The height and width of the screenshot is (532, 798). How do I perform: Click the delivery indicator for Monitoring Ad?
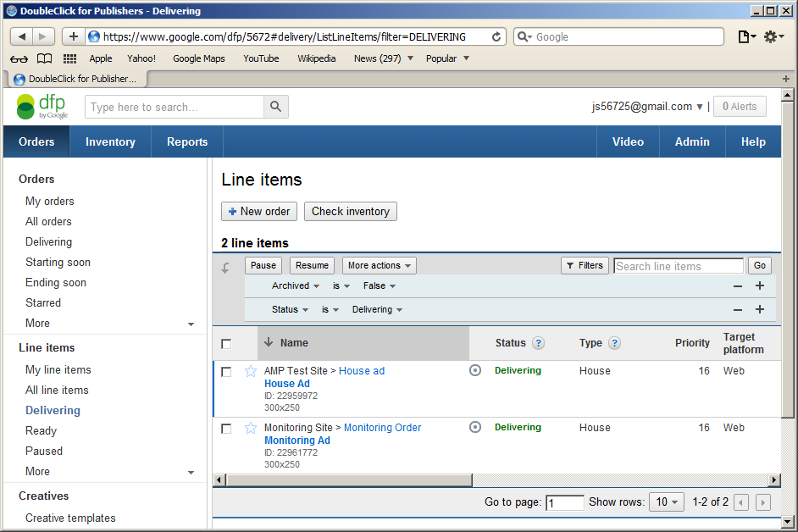(x=475, y=427)
